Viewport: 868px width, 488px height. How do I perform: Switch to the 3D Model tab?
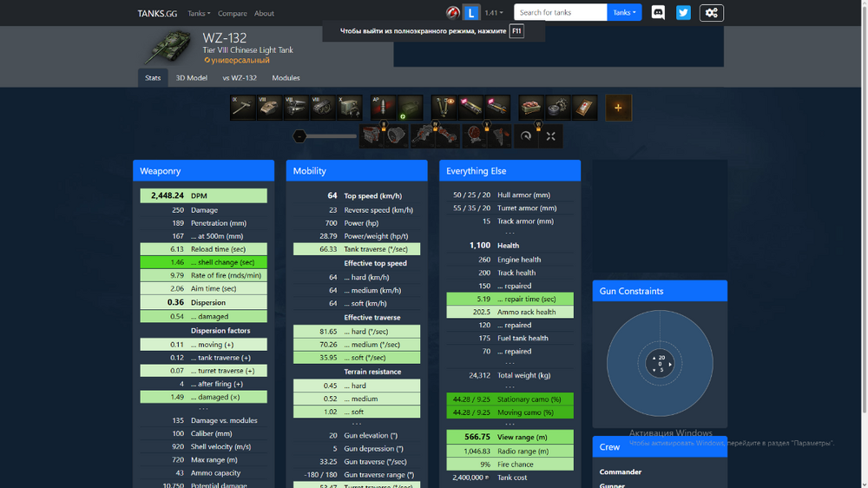click(192, 78)
